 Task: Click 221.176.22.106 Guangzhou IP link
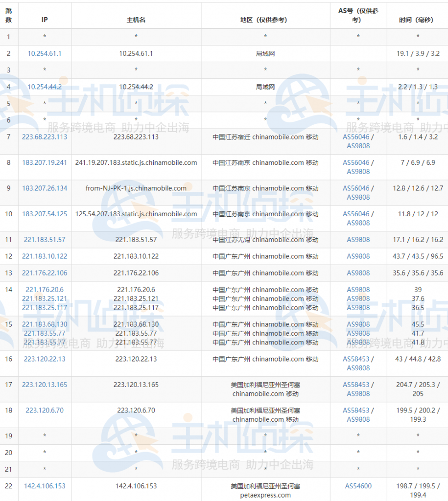44,273
